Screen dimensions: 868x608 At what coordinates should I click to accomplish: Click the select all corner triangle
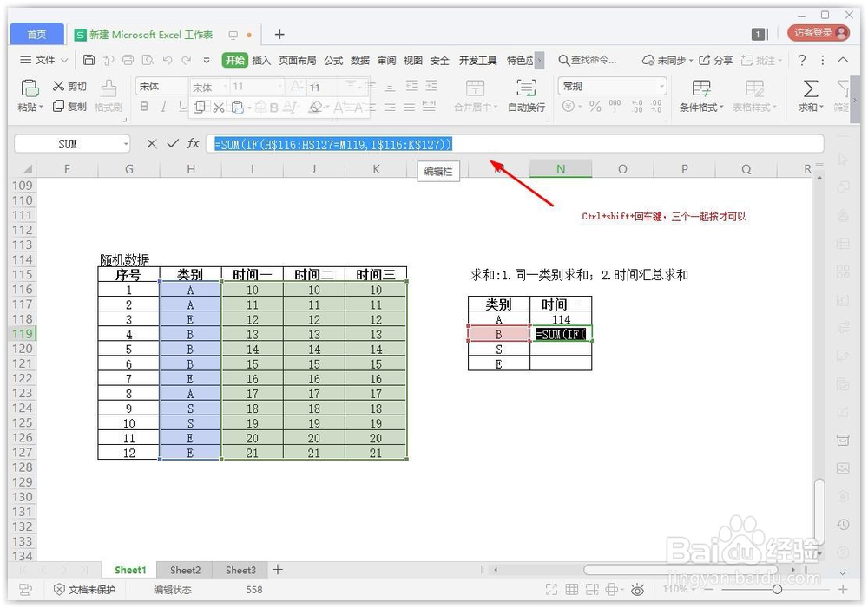point(28,169)
